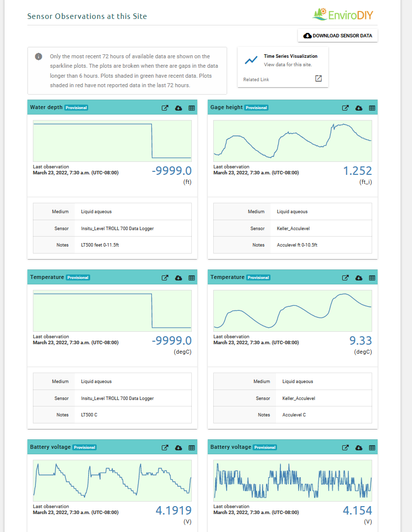Screen dimensions: 412x532
Task: Show Acculevel Temperature data table icon
Action: coord(372,278)
